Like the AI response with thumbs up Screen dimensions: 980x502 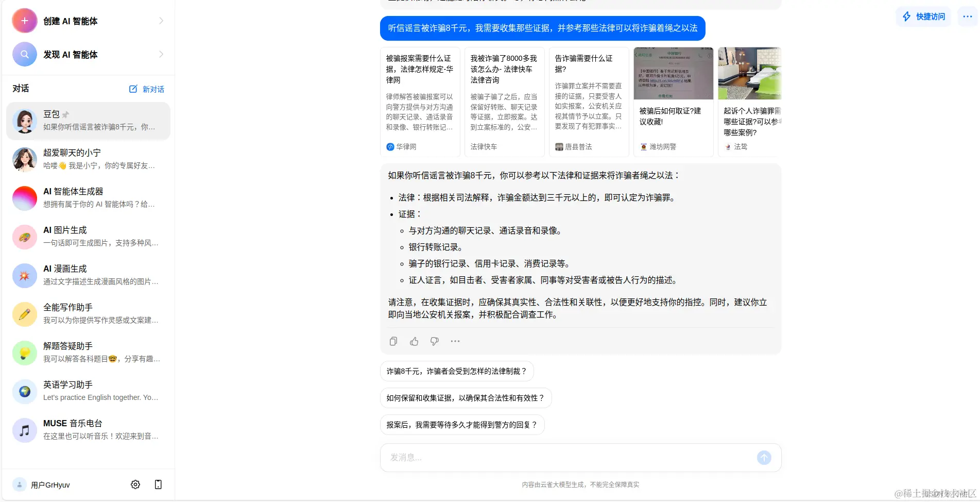click(414, 341)
